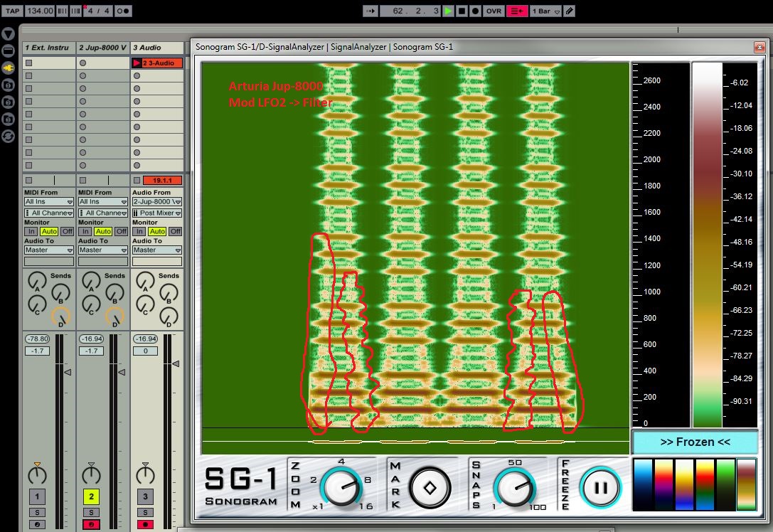Open track 3 Audio To Master dropdown

pos(157,250)
